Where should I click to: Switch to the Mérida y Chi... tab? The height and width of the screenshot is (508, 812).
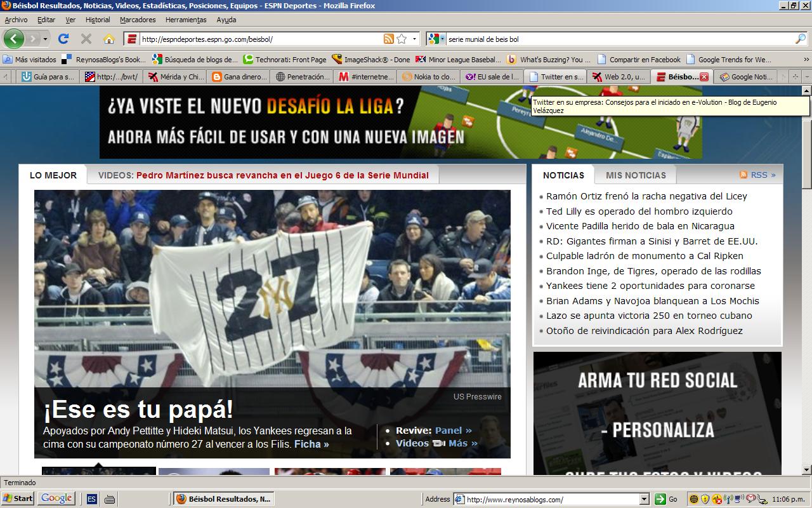tap(175, 77)
